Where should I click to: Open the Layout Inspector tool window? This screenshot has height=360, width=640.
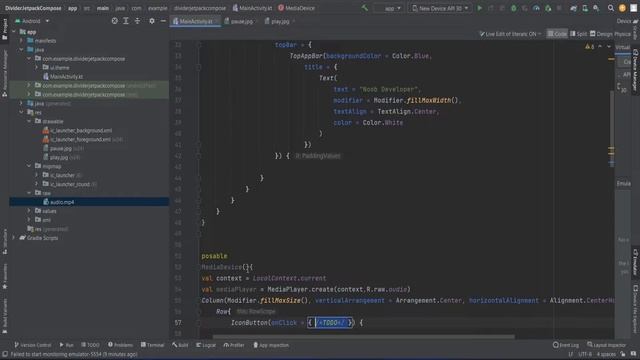606,345
